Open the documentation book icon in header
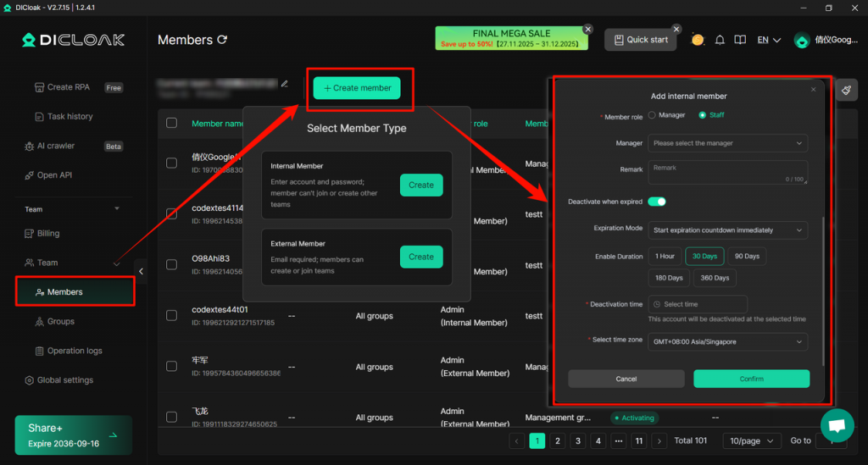Image resolution: width=868 pixels, height=465 pixels. coord(740,40)
